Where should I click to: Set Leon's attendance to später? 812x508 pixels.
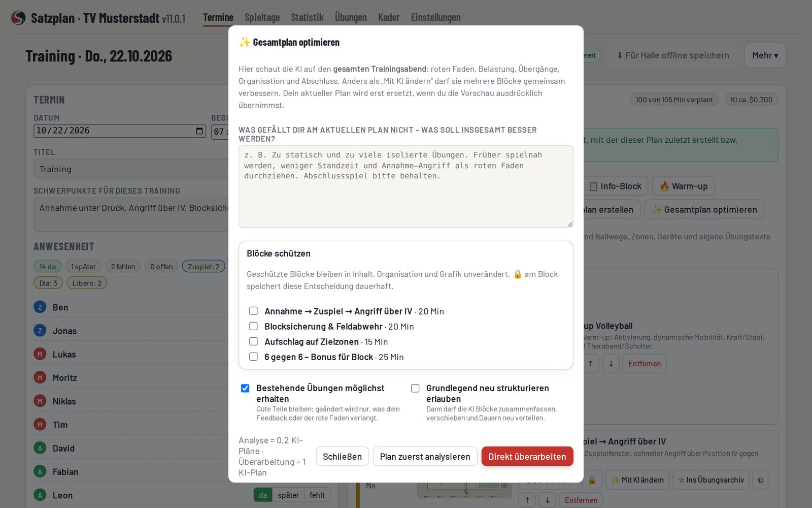coord(288,495)
